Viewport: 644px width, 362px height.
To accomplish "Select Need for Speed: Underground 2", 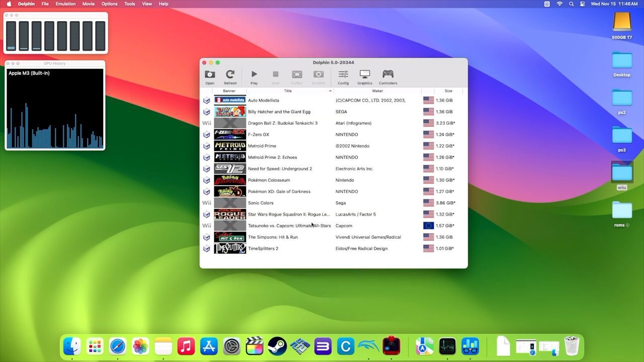I will (280, 169).
